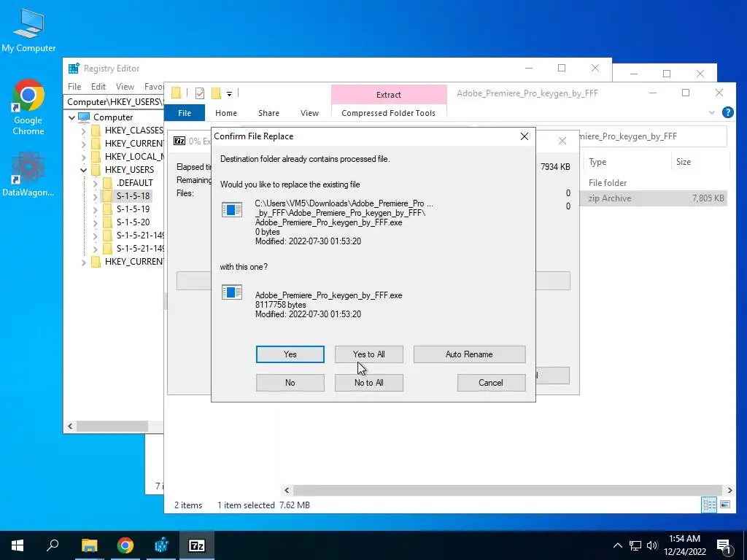Switch to details view icon in Explorer status bar
Image resolution: width=747 pixels, height=560 pixels.
pyautogui.click(x=709, y=505)
